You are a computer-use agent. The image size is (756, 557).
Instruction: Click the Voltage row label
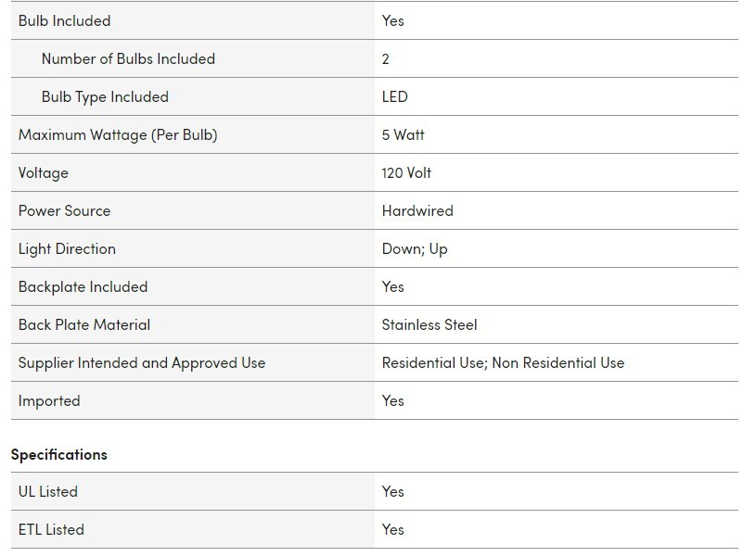(44, 172)
